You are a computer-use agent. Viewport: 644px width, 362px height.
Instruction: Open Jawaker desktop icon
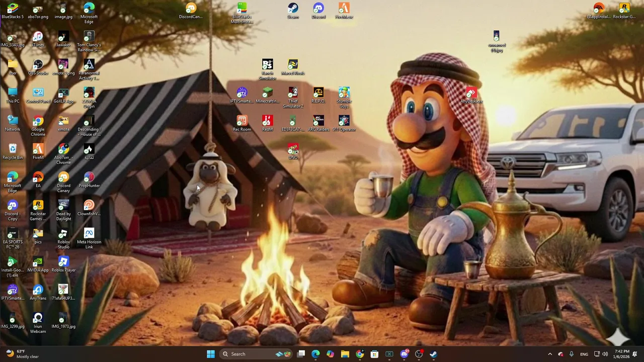pos(63,39)
